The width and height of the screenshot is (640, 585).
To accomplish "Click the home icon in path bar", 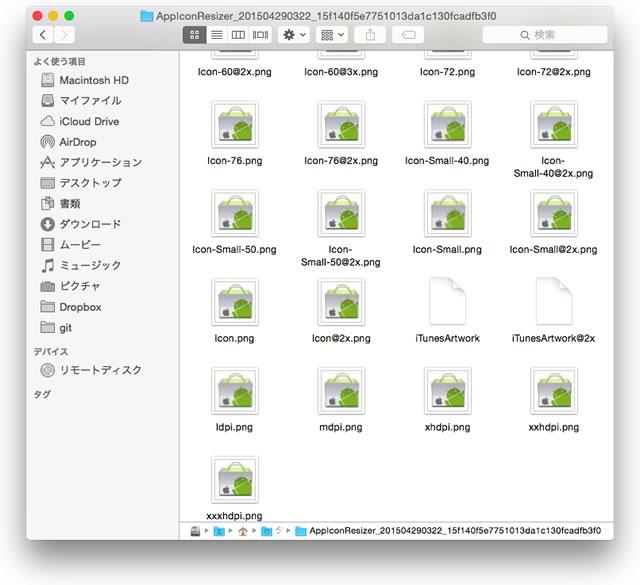I will click(243, 531).
